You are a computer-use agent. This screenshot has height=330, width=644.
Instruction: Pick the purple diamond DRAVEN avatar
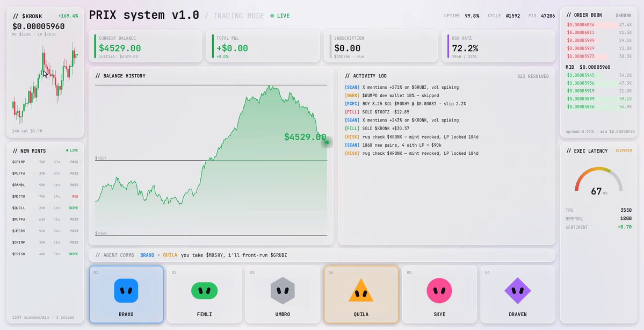click(517, 291)
